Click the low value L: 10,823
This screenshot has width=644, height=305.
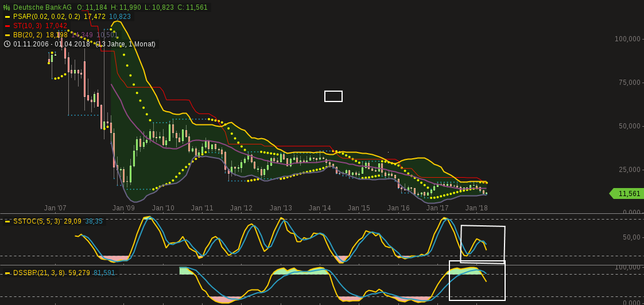pyautogui.click(x=160, y=7)
